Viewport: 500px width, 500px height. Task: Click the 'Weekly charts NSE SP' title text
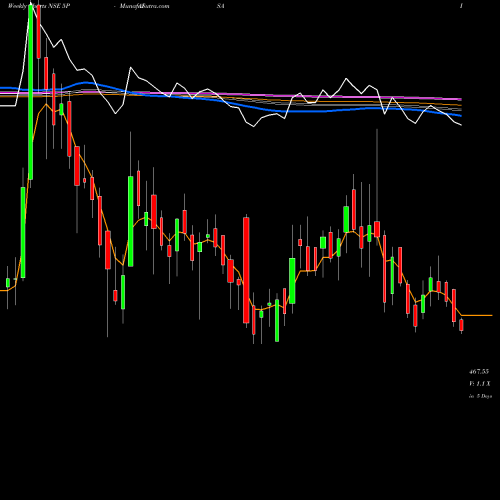pos(39,6)
